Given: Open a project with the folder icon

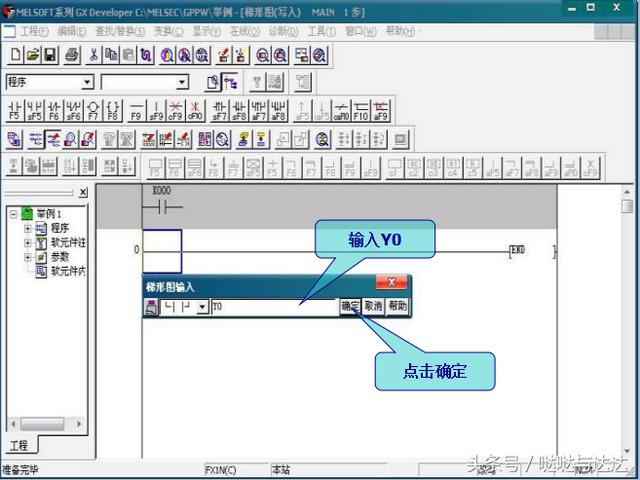Looking at the screenshot, I should click(x=33, y=55).
